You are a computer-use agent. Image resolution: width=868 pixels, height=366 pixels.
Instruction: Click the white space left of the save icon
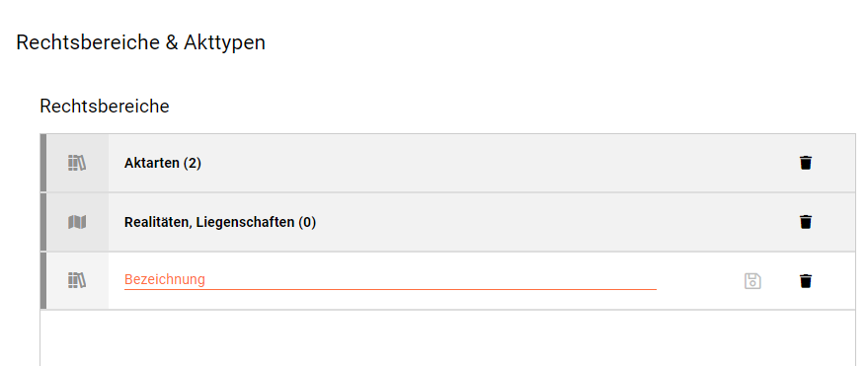coord(700,281)
